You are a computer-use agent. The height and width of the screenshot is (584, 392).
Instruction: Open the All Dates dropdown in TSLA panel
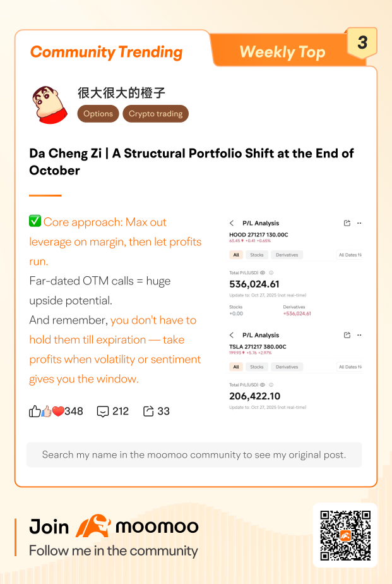coord(350,367)
